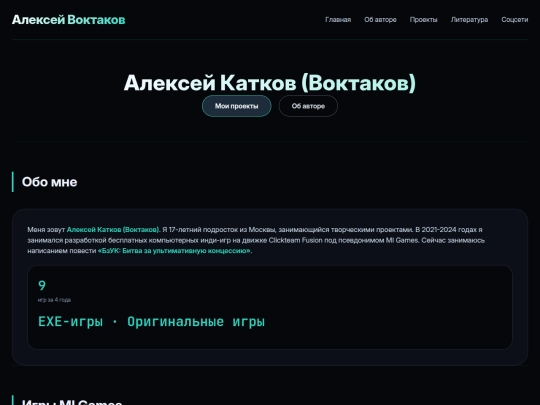Go to Об авторе in top navigation
Screen dimensions: 540x405
tap(380, 20)
